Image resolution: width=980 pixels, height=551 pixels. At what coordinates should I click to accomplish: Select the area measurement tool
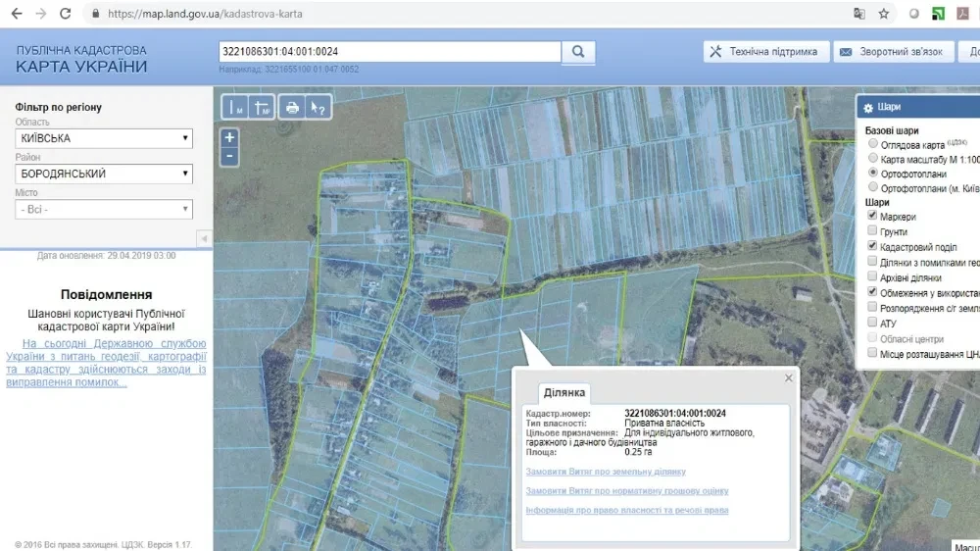pyautogui.click(x=262, y=108)
